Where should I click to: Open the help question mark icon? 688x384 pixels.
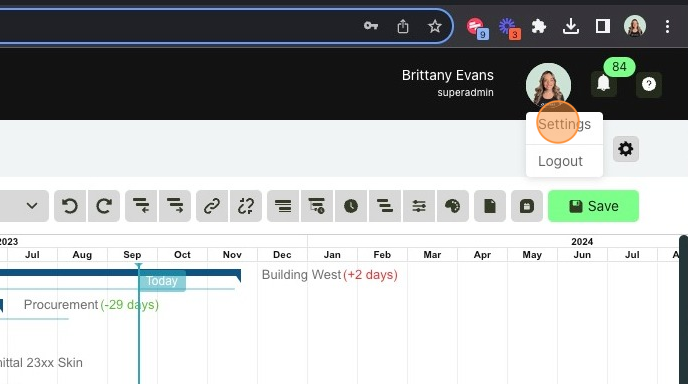[649, 84]
